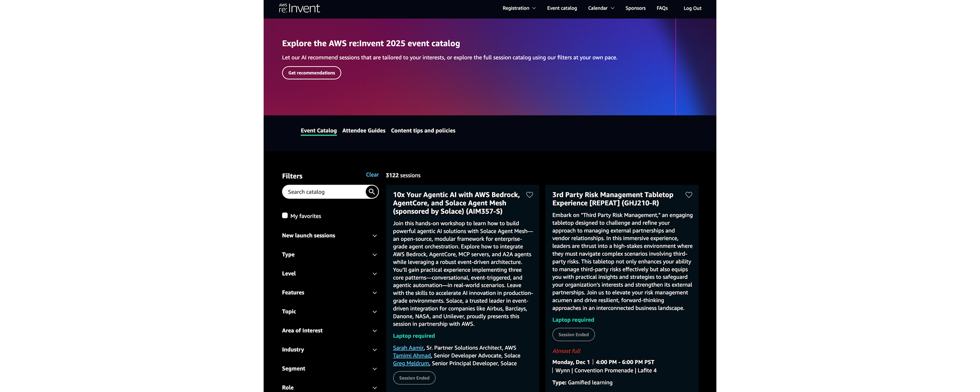Tick the My favorites checkbox
Screen dimensions: 980x392
click(285, 215)
